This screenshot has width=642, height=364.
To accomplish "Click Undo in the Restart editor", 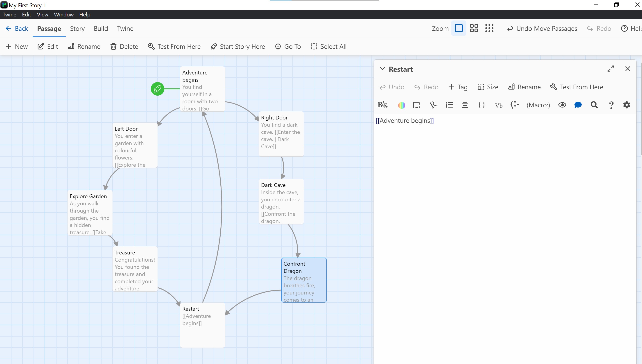I will coord(392,87).
